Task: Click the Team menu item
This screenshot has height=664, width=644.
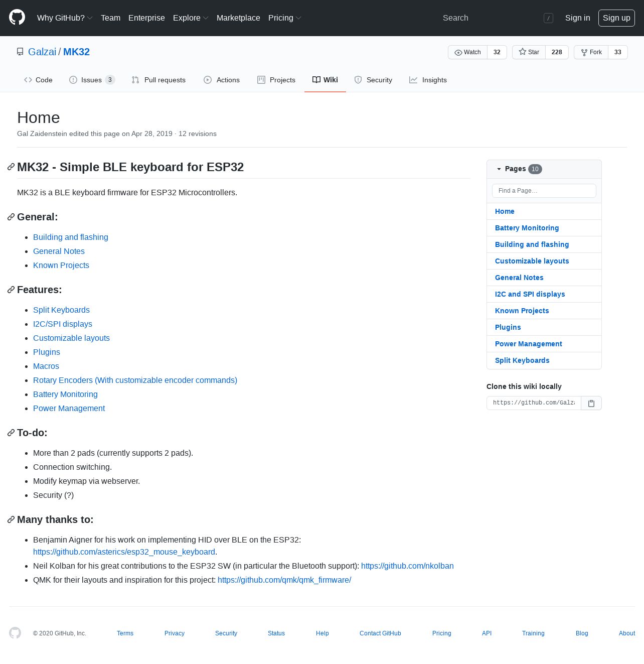Action: (110, 18)
